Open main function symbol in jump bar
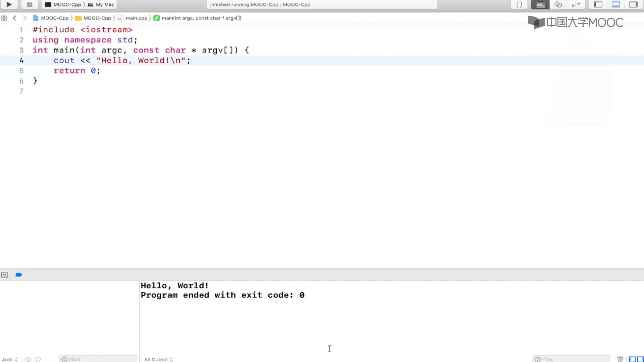Image resolution: width=644 pixels, height=362 pixels. point(198,18)
